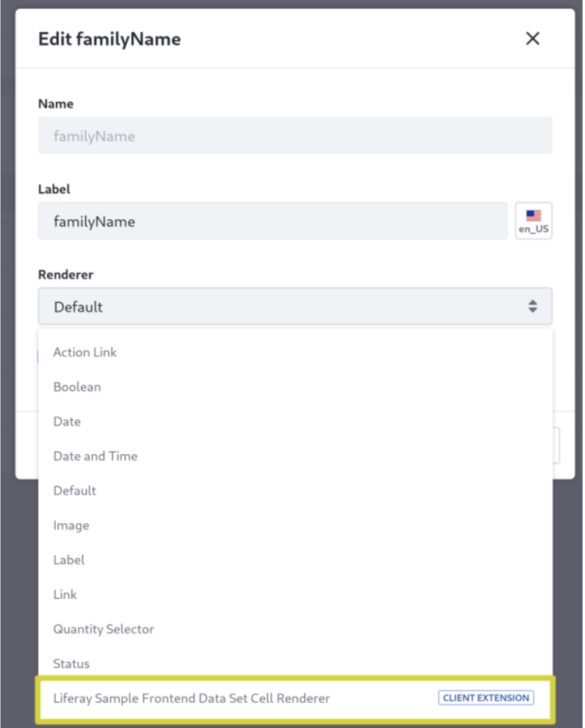Choose the Status renderer option
585x728 pixels.
[71, 663]
